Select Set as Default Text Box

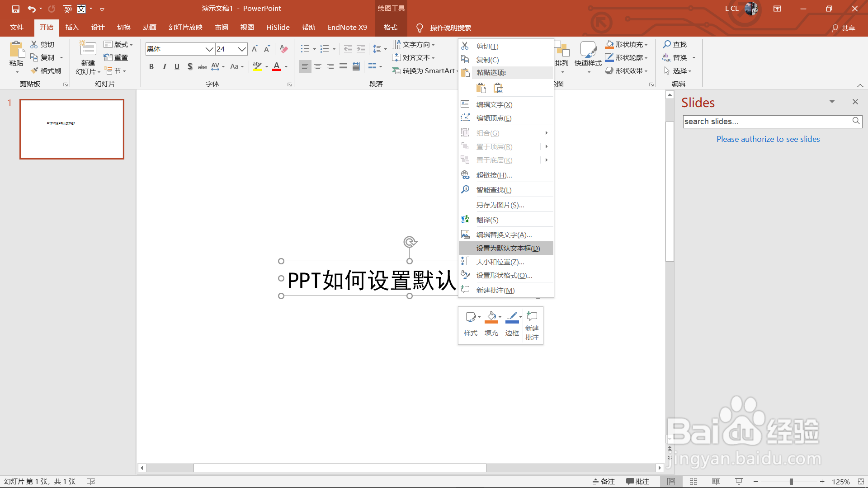point(508,249)
